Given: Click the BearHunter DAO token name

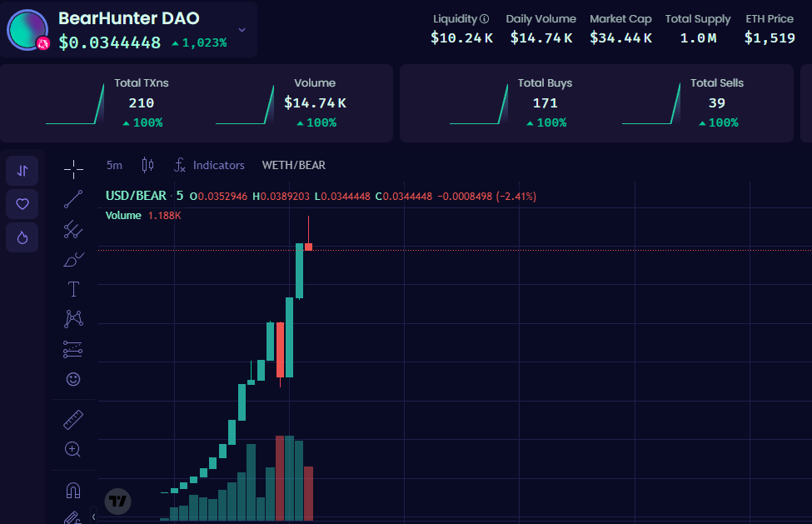Looking at the screenshot, I should (x=128, y=18).
